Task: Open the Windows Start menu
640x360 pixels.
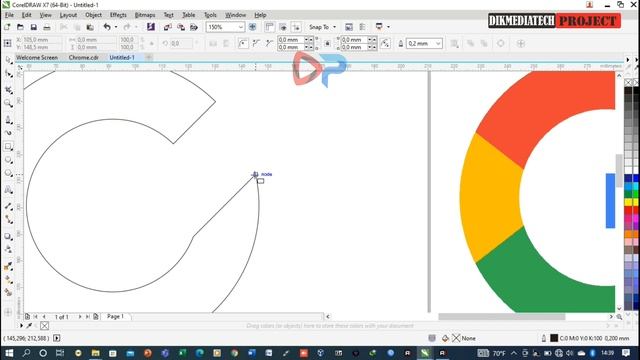Action: [x=9, y=353]
